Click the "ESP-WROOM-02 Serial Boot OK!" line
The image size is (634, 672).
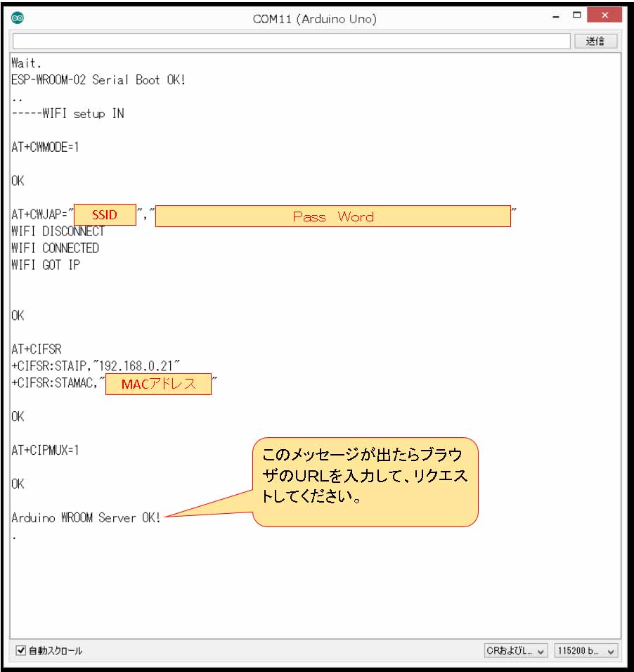(98, 80)
